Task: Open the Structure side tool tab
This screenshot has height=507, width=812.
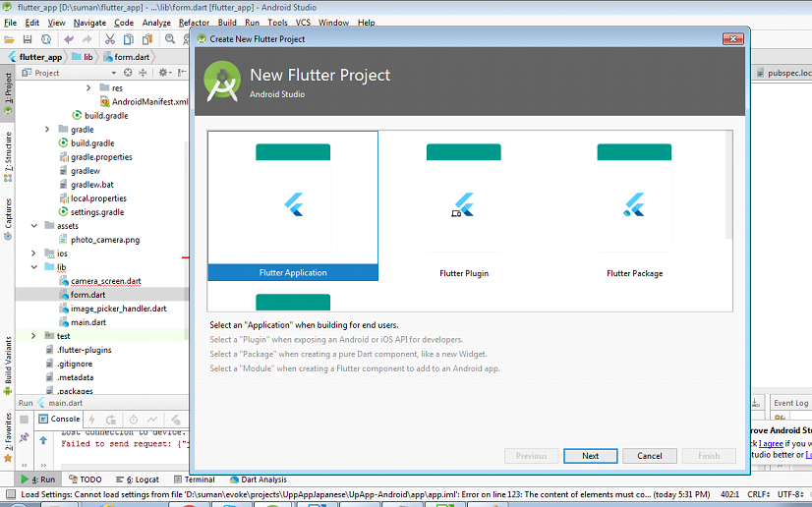Action: pyautogui.click(x=8, y=156)
